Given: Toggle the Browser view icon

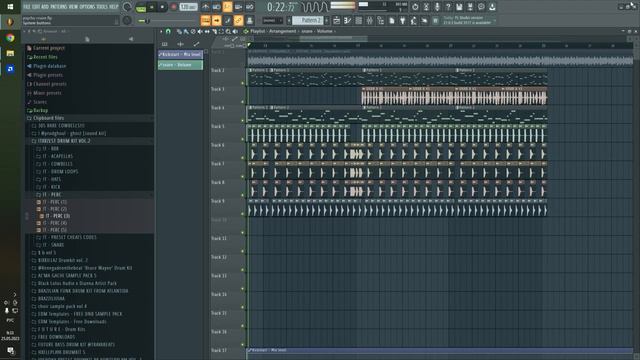Looking at the screenshot, I should point(380,20).
